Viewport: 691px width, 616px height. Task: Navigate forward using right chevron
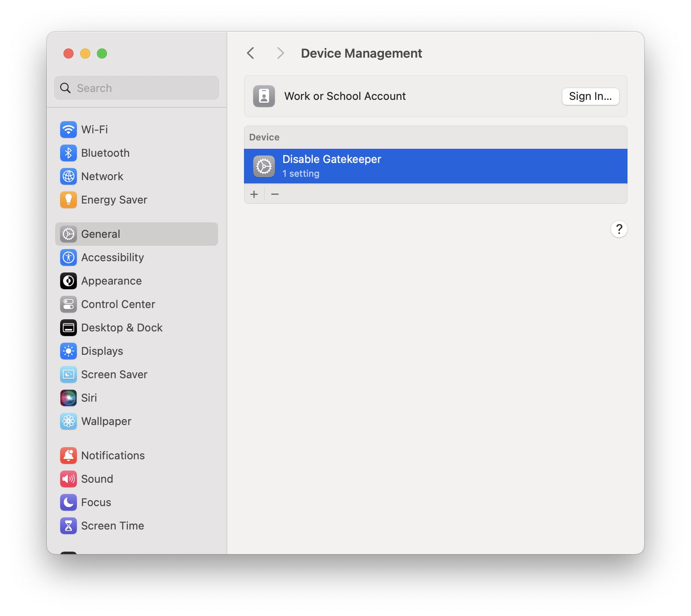[280, 53]
